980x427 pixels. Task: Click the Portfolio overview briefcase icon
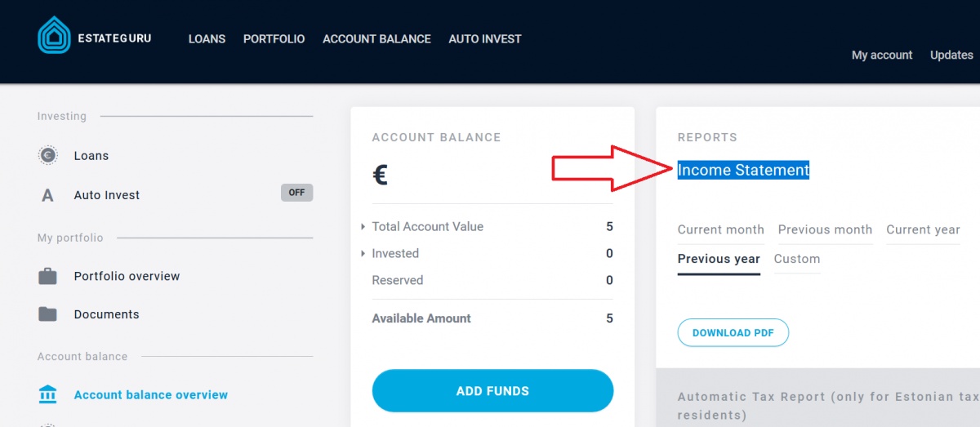pos(48,276)
